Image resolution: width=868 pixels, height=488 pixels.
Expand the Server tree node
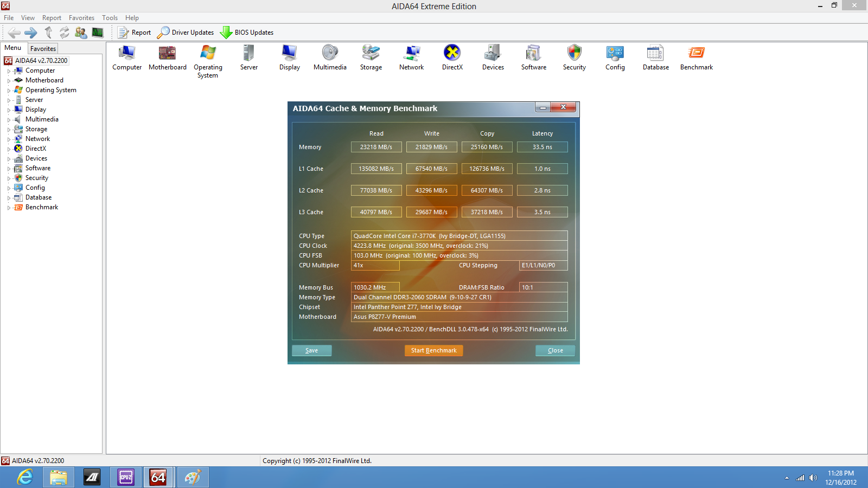(9, 100)
